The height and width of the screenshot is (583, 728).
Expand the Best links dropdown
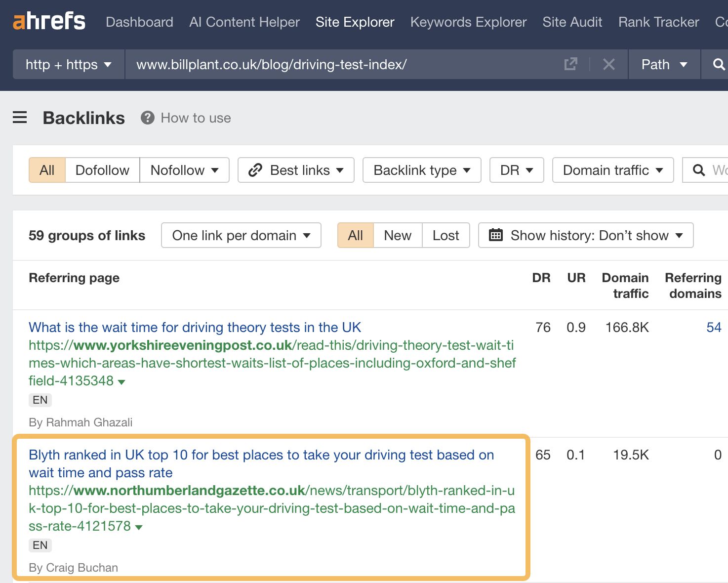coord(296,170)
